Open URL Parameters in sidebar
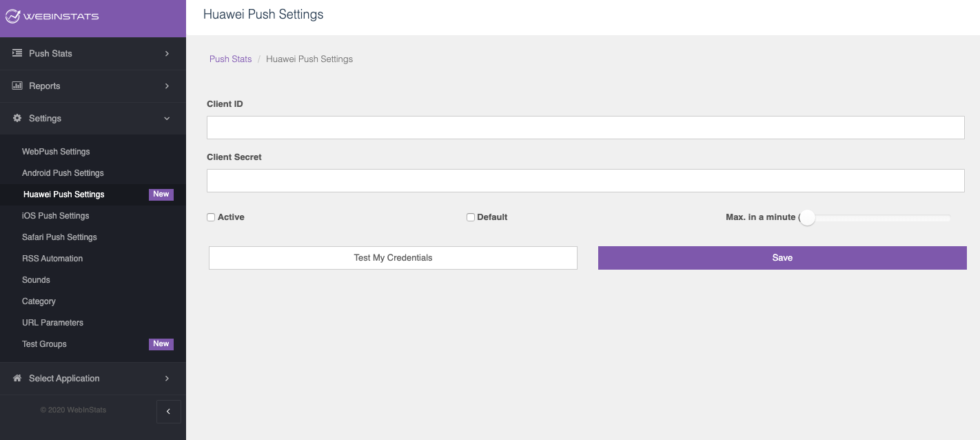Viewport: 980px width, 440px height. click(x=52, y=323)
